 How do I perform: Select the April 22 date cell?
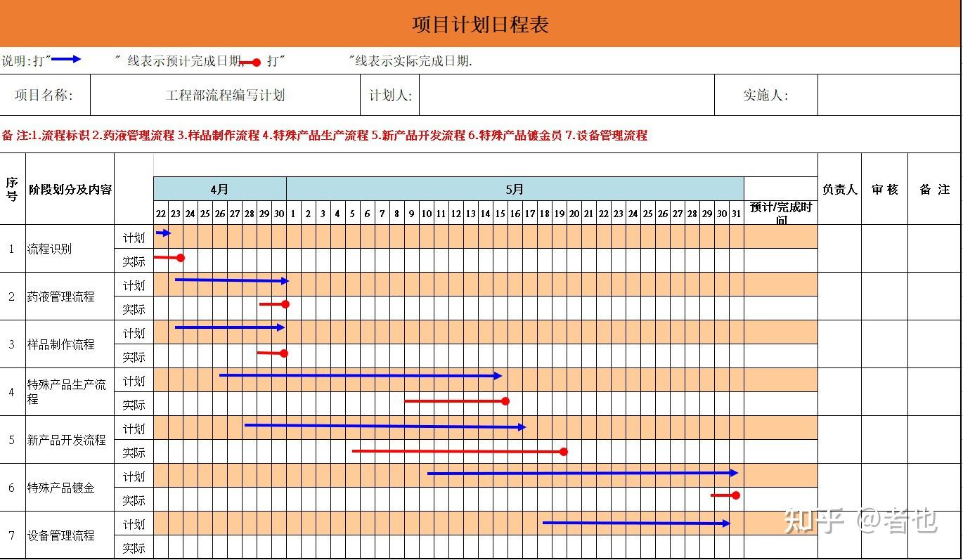click(161, 213)
